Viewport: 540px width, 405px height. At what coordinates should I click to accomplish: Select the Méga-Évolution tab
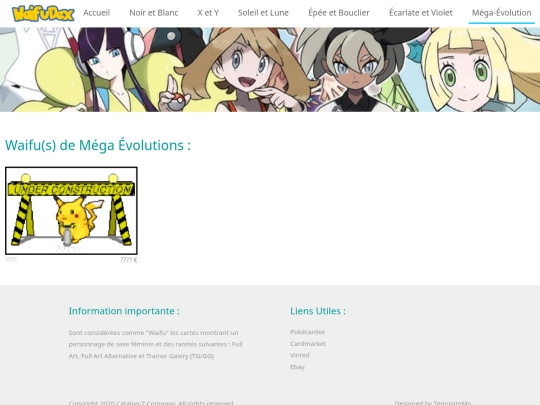point(501,13)
